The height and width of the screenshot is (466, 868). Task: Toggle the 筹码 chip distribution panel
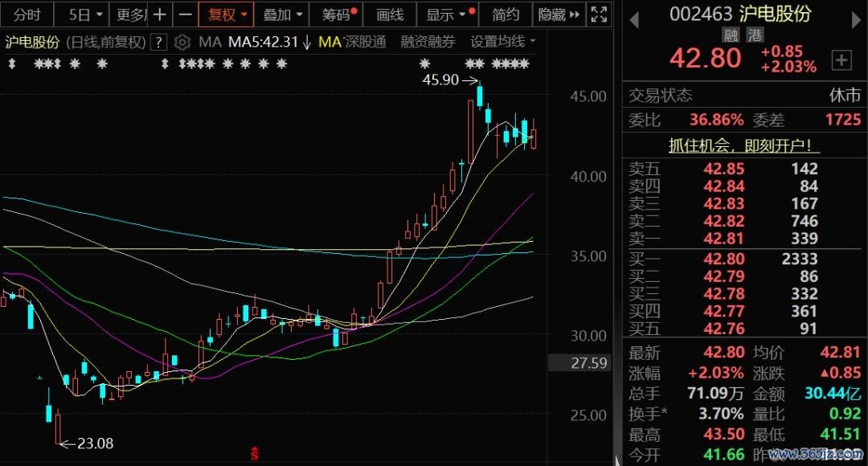coord(338,14)
